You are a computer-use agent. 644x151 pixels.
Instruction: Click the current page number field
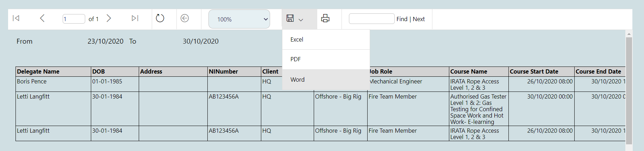pyautogui.click(x=74, y=19)
